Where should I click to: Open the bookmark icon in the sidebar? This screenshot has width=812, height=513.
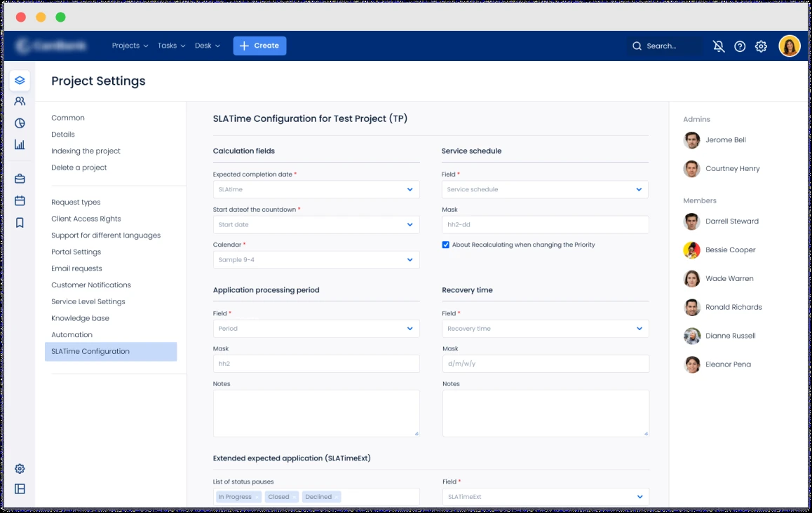point(20,223)
